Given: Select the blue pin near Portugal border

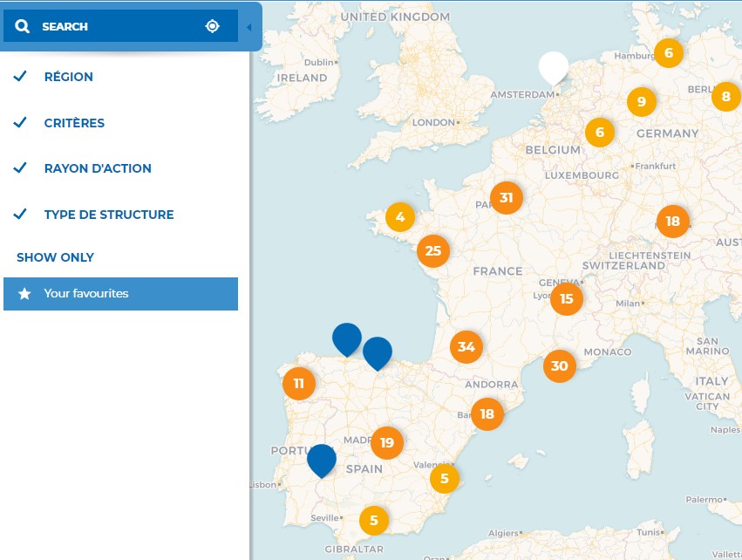Looking at the screenshot, I should [322, 460].
